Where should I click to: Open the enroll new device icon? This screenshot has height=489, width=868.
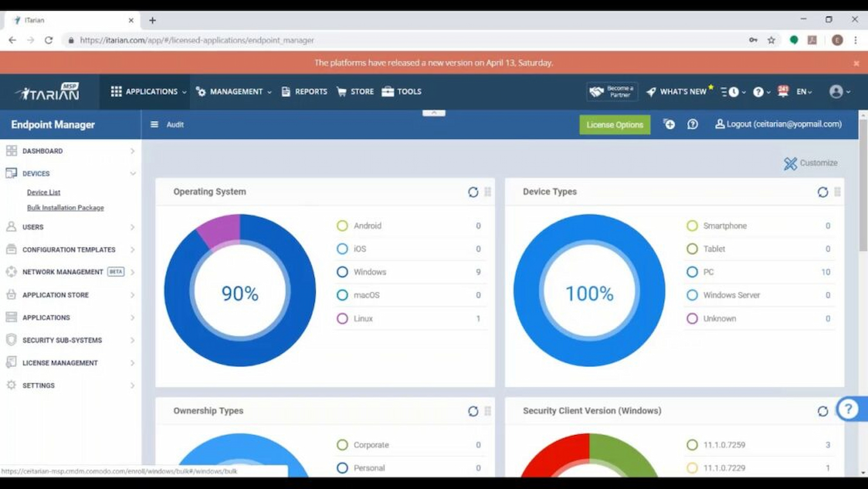[x=669, y=124]
